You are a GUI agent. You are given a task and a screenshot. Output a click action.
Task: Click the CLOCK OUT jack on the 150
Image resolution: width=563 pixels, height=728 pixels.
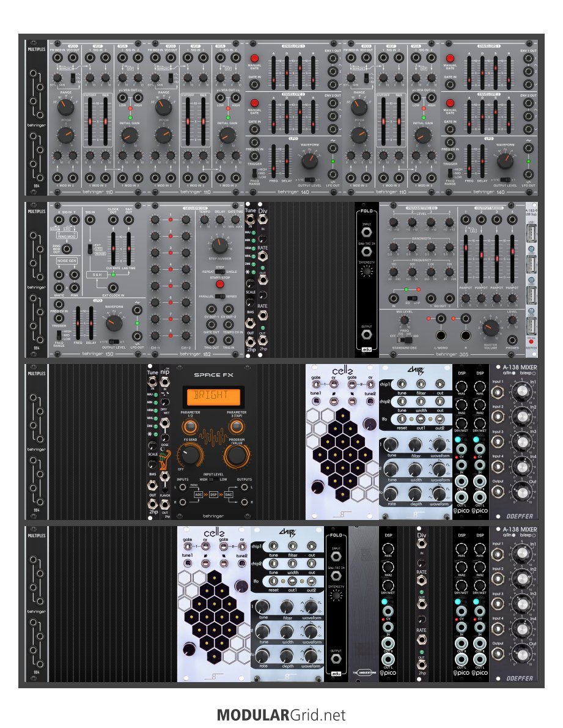click(113, 220)
